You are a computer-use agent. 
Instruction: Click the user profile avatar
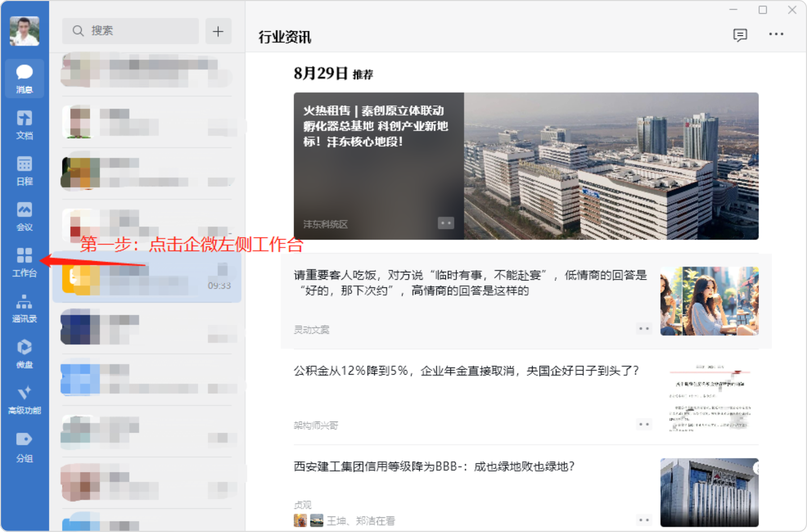click(x=24, y=31)
